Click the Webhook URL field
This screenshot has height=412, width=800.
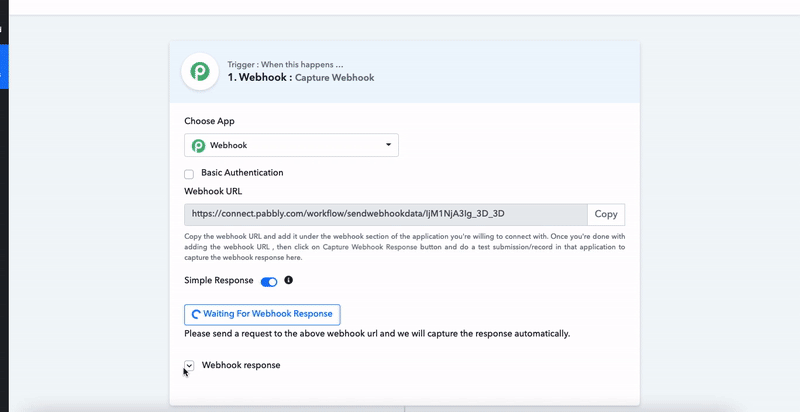click(x=386, y=214)
